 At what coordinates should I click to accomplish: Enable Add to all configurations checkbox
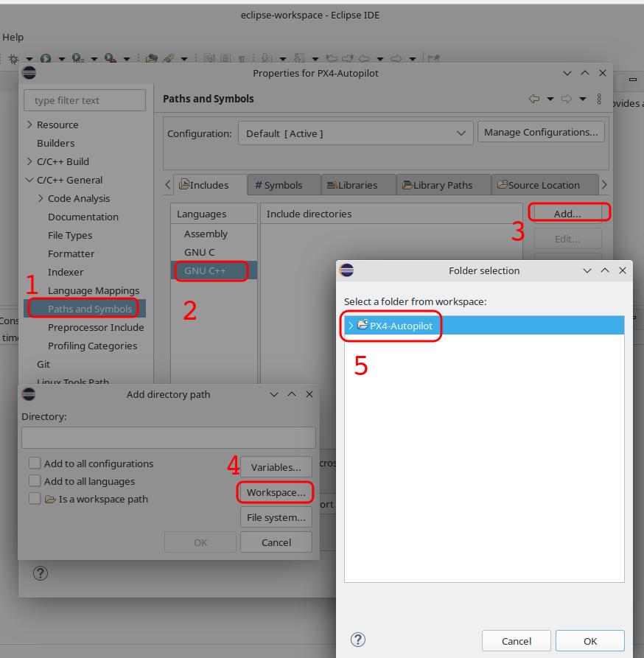[x=35, y=463]
